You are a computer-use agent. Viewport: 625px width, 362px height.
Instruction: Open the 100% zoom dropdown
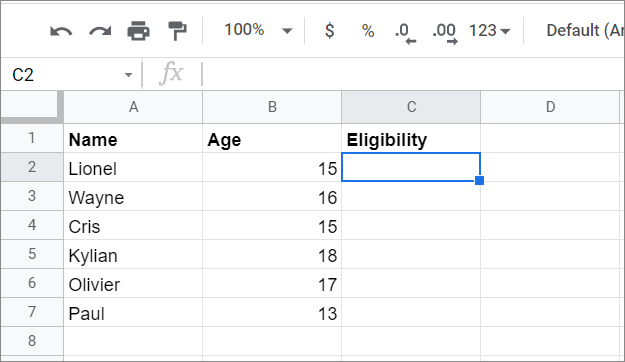coord(258,30)
